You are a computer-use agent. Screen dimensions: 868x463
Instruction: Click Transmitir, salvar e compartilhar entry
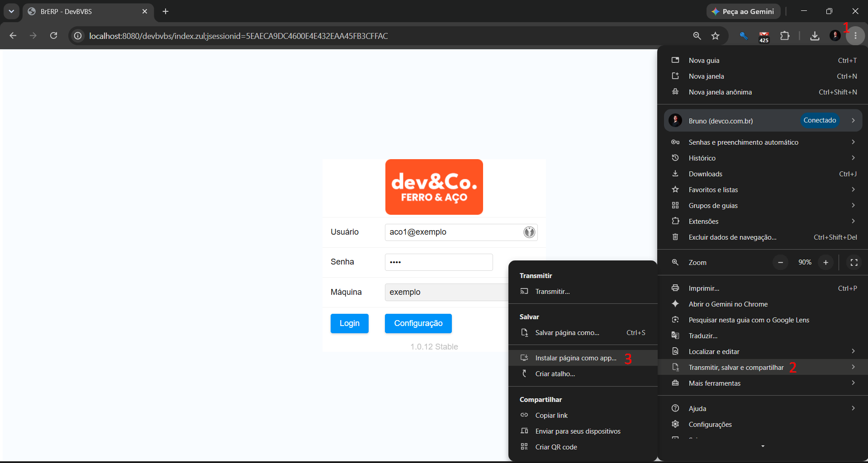(764, 368)
